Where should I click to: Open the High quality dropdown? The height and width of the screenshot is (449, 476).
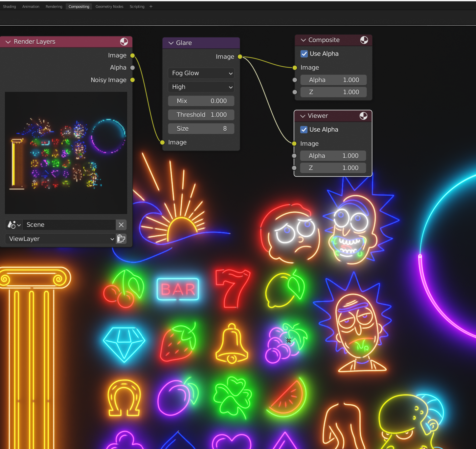(201, 87)
